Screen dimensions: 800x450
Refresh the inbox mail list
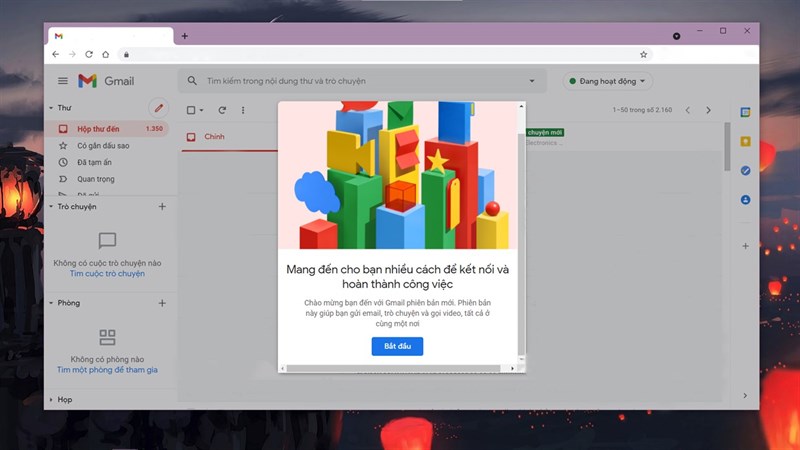pos(222,110)
